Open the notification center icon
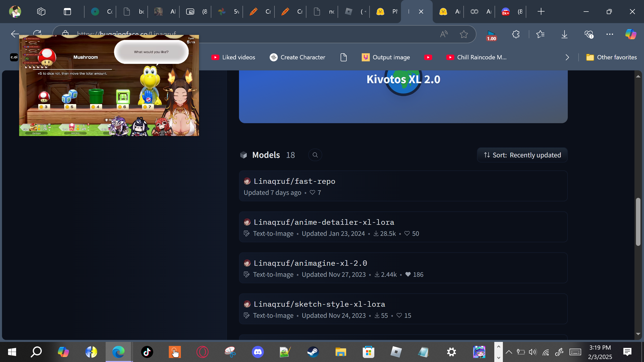The width and height of the screenshot is (644, 362). pos(627,352)
